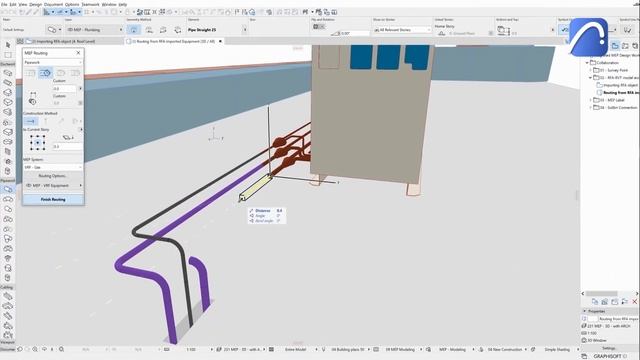Click the Settings button under Properties
The image size is (640, 360).
[x=609, y=348]
